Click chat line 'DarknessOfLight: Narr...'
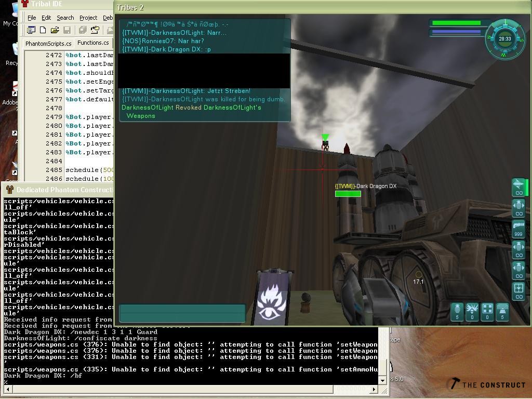The width and height of the screenshot is (532, 399). click(x=175, y=33)
